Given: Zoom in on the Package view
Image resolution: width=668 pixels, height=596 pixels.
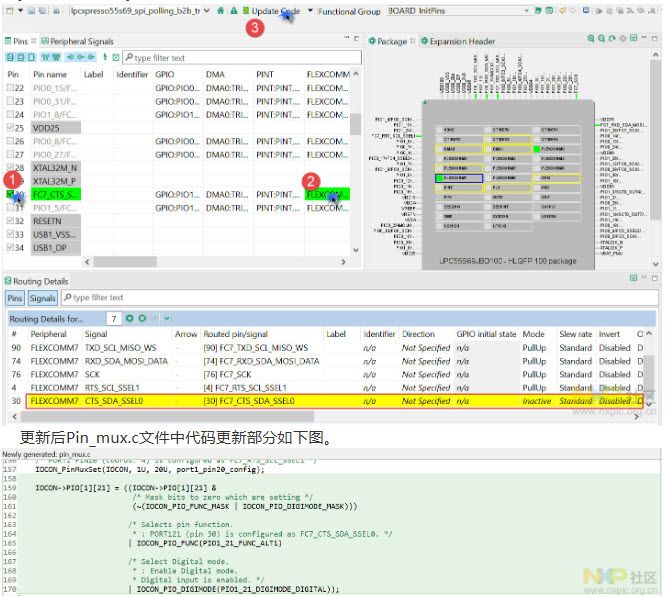Looking at the screenshot, I should 590,38.
